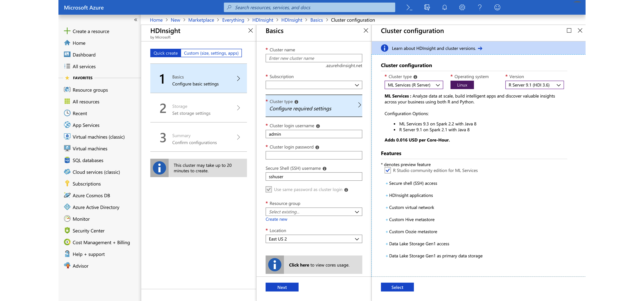The image size is (644, 301).
Task: Open Location dropdown East US 2
Action: pyautogui.click(x=314, y=239)
